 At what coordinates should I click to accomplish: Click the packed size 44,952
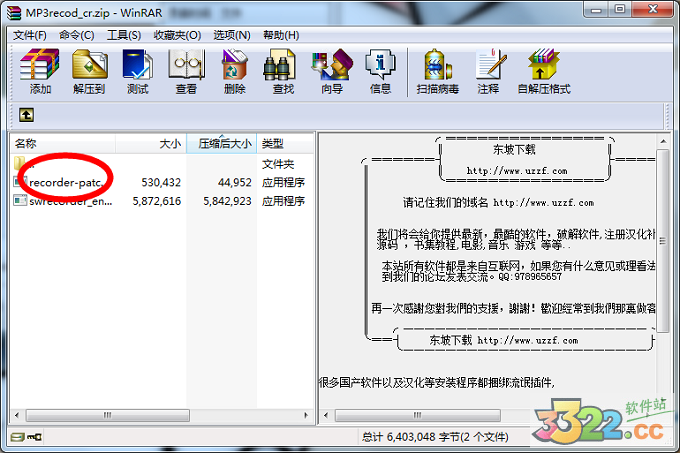pyautogui.click(x=235, y=183)
